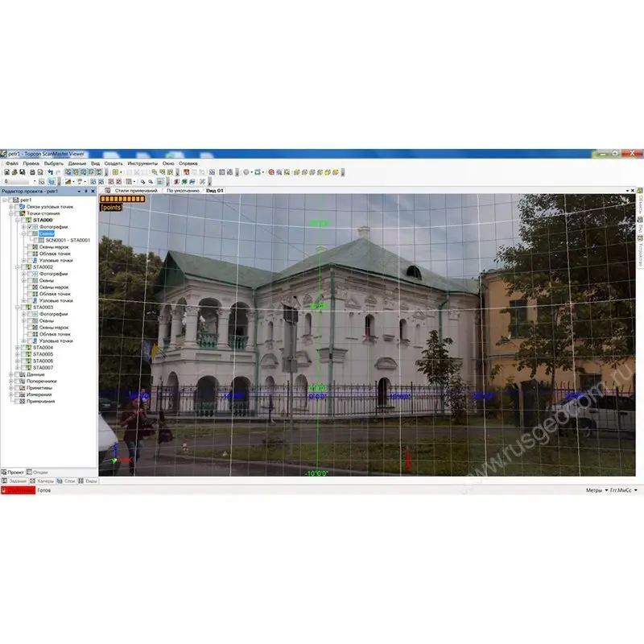Pin the Редактор проекта panel

[86, 191]
